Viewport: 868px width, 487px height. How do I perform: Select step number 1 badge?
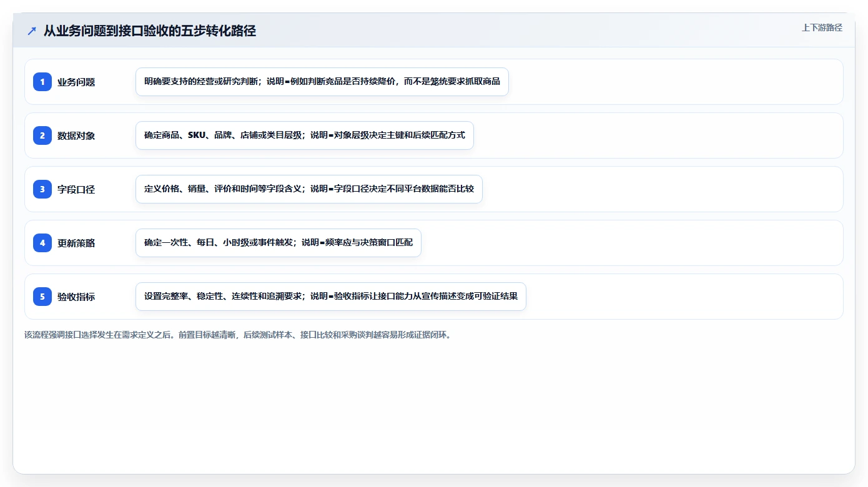[42, 82]
